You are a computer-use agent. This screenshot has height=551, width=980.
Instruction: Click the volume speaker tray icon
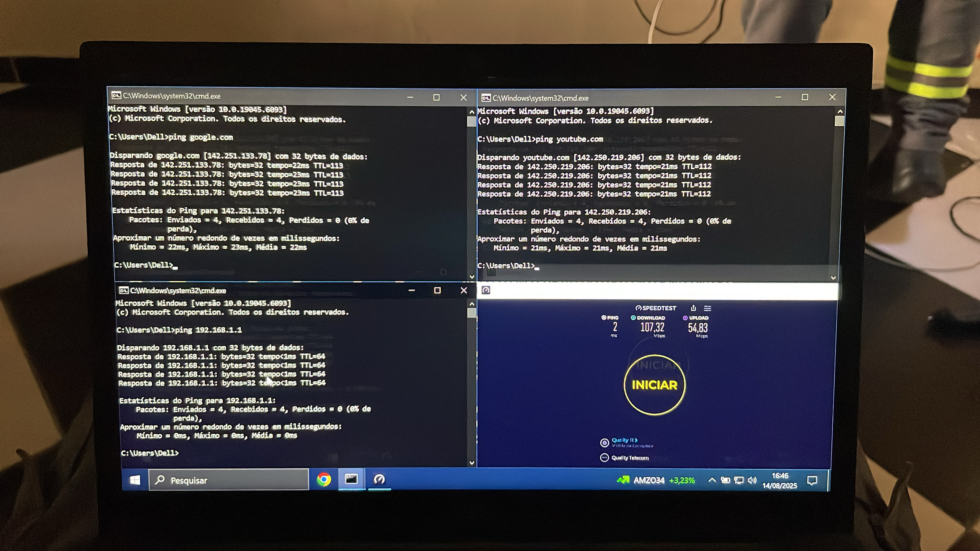(752, 480)
